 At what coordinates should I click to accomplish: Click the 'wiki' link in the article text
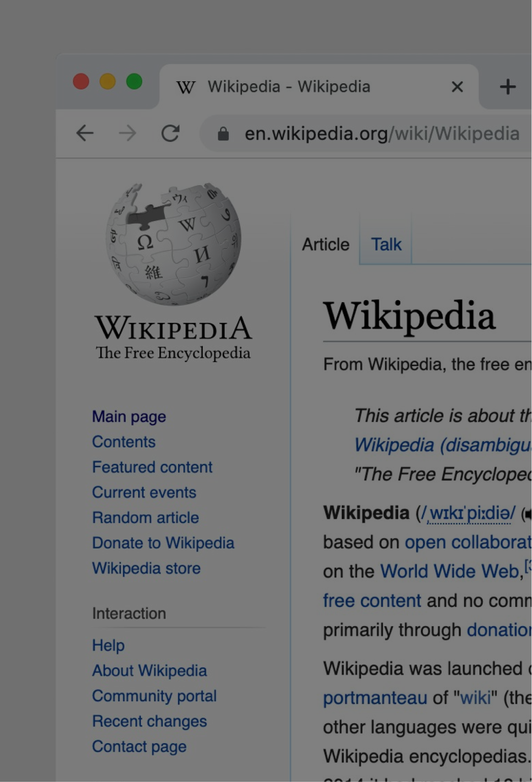tap(476, 698)
